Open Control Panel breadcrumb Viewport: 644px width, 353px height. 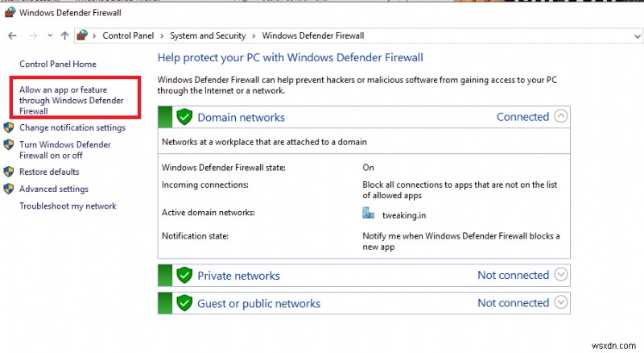coord(128,35)
